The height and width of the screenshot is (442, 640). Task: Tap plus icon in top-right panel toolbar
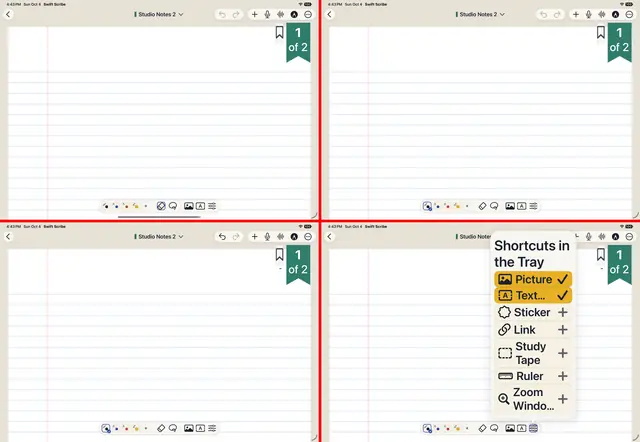pyautogui.click(x=576, y=14)
